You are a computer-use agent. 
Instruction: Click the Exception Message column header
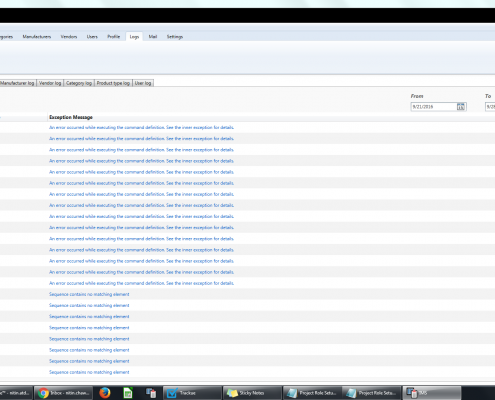tap(71, 117)
